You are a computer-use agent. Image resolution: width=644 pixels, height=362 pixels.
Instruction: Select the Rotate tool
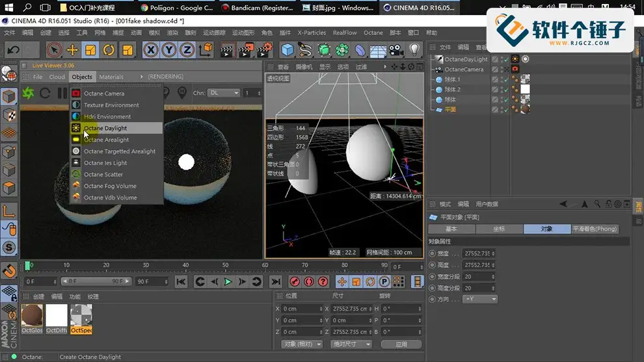tap(109, 50)
